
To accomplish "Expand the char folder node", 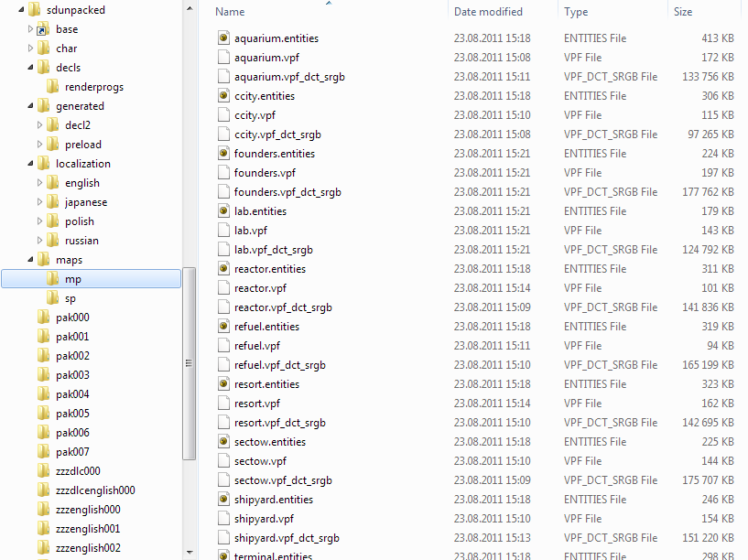I will pos(30,48).
